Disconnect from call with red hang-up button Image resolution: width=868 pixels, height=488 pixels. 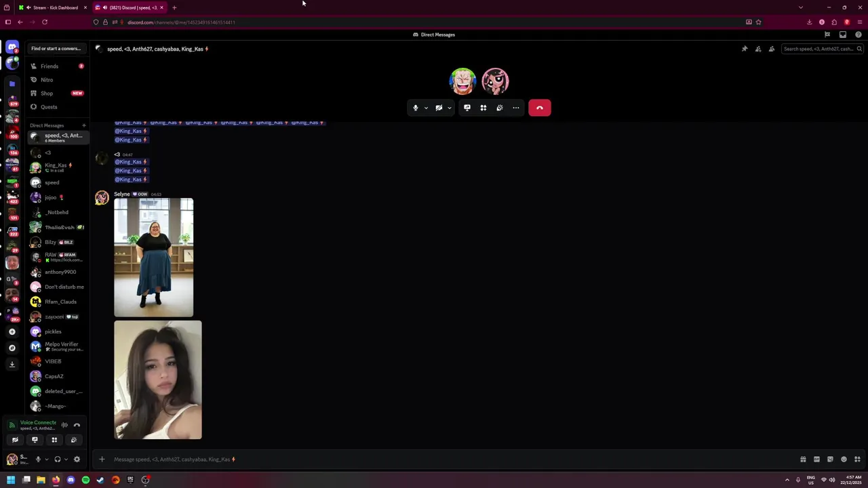[x=540, y=108]
